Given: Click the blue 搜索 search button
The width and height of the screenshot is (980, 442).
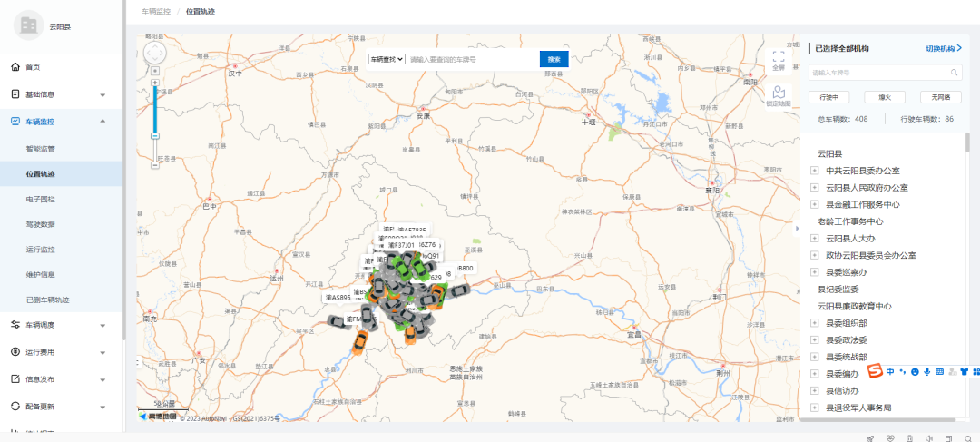Looking at the screenshot, I should click(x=554, y=59).
